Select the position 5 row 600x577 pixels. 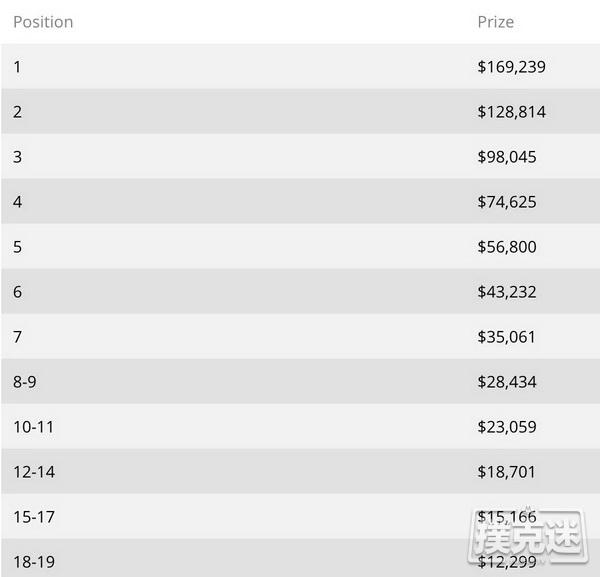(300, 246)
